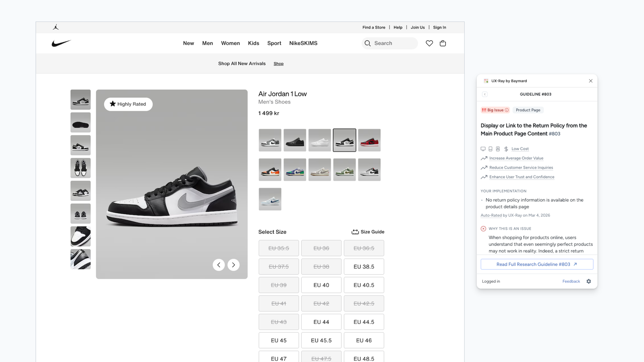
Task: Open the Sport menu
Action: pyautogui.click(x=274, y=43)
